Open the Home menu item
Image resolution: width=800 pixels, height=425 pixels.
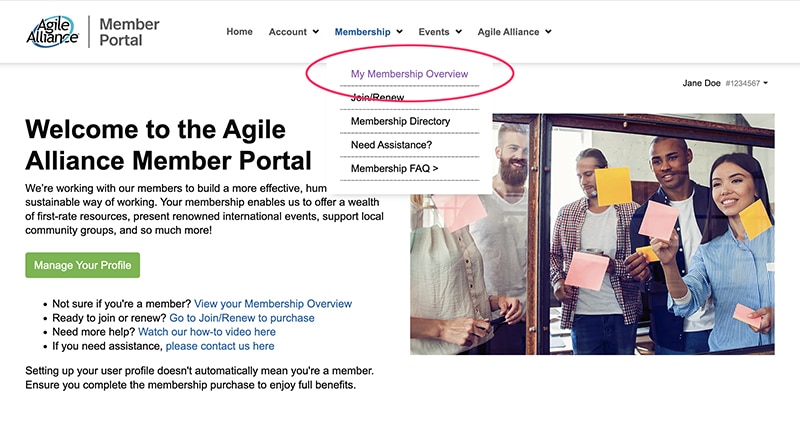pyautogui.click(x=239, y=32)
